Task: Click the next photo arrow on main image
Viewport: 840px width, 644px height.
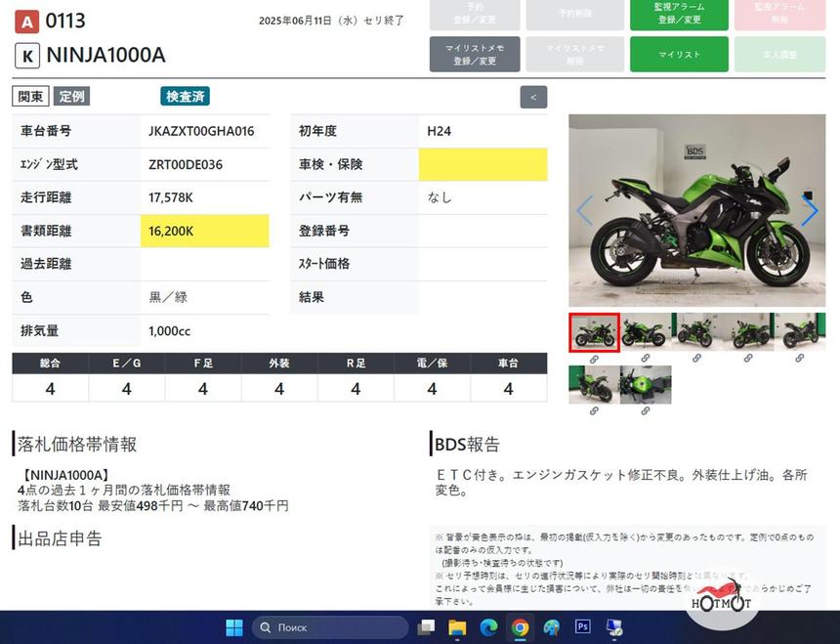Action: 809,211
